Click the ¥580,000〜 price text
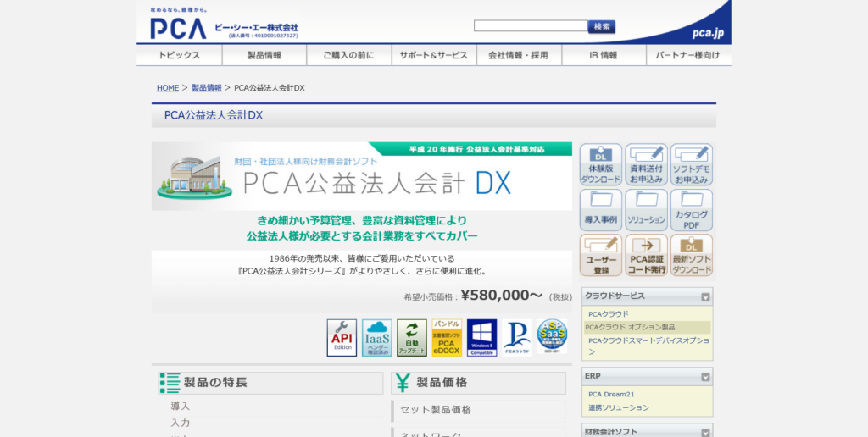This screenshot has width=868, height=437. (502, 296)
